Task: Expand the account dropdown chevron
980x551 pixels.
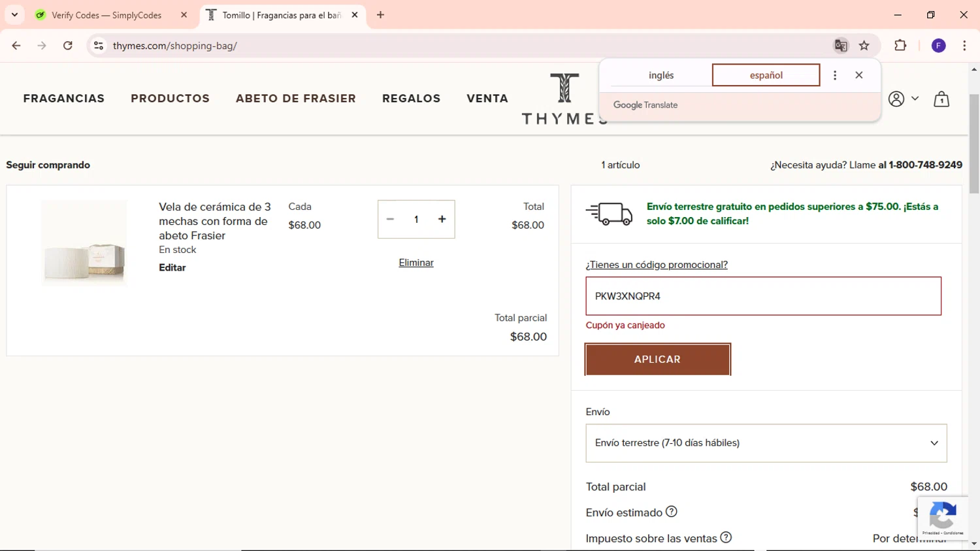Action: (x=915, y=99)
